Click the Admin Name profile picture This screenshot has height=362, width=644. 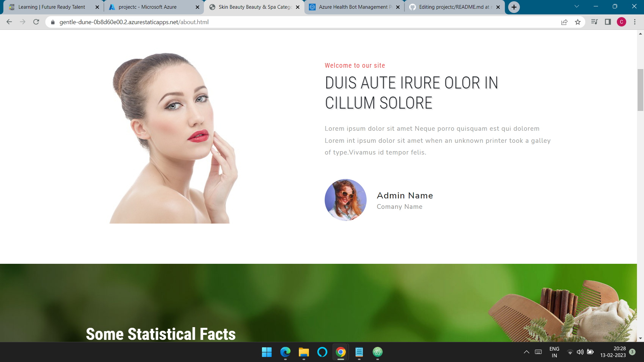(x=345, y=200)
